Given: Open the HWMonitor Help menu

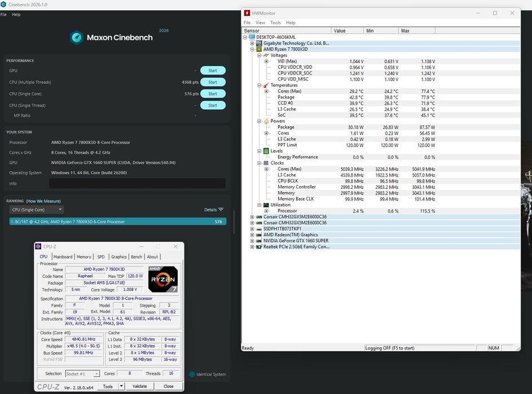Looking at the screenshot, I should click(291, 23).
